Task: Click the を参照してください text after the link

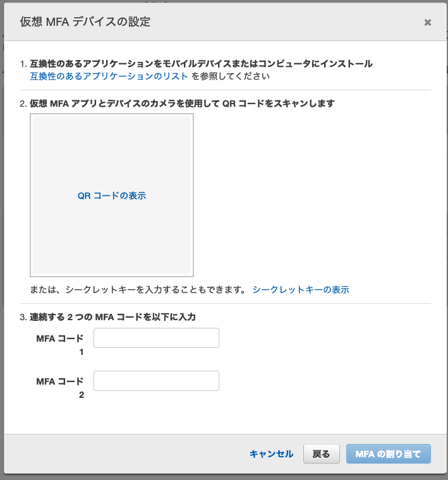Action: [x=230, y=76]
